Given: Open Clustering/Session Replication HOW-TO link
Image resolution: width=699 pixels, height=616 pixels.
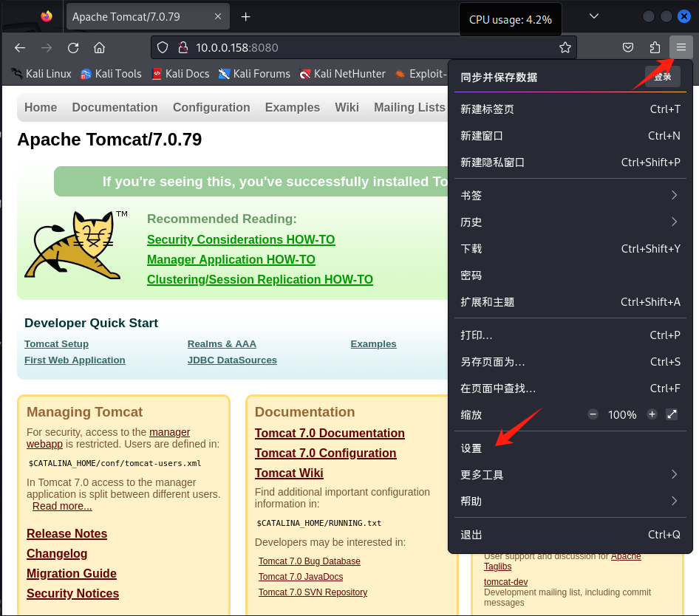Looking at the screenshot, I should tap(260, 279).
